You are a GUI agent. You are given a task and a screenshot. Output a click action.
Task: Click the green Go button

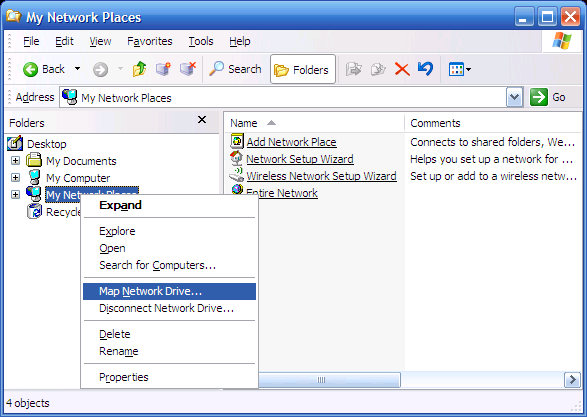click(x=548, y=97)
